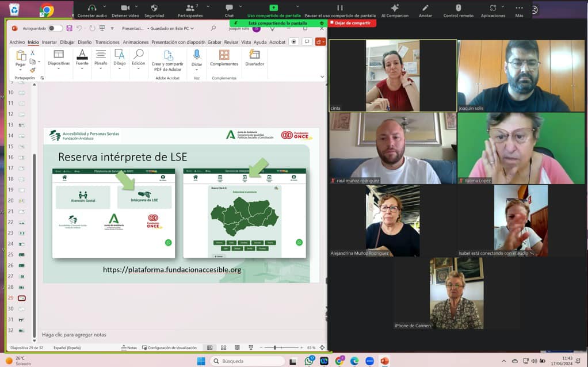Image resolution: width=588 pixels, height=367 pixels.
Task: Open the Diseñador button
Action: [x=255, y=58]
